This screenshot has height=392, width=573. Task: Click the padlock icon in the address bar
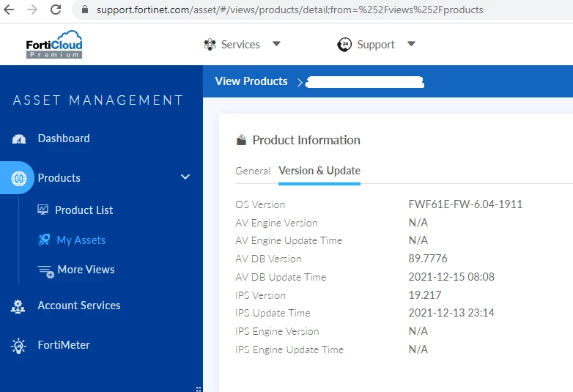coord(85,10)
